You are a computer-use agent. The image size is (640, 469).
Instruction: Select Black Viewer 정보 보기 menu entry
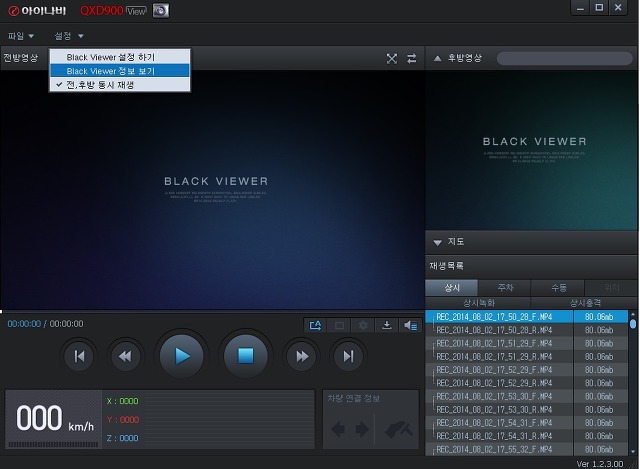(x=120, y=71)
